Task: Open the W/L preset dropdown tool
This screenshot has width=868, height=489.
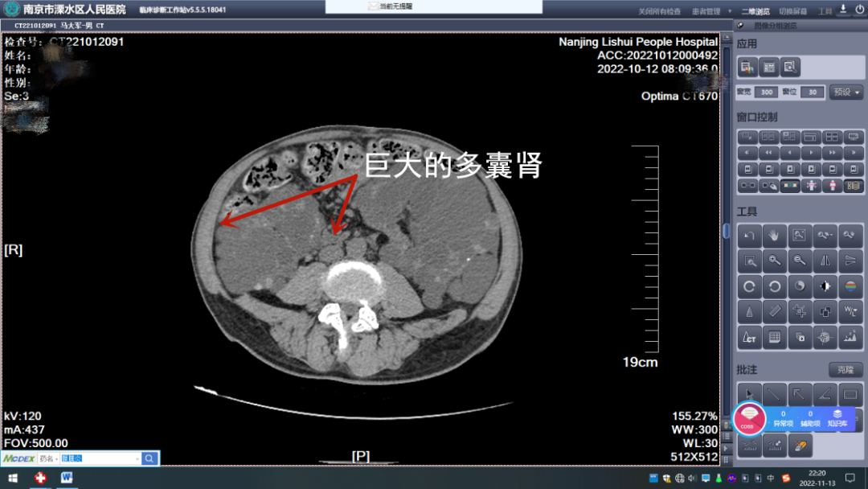Action: click(850, 312)
